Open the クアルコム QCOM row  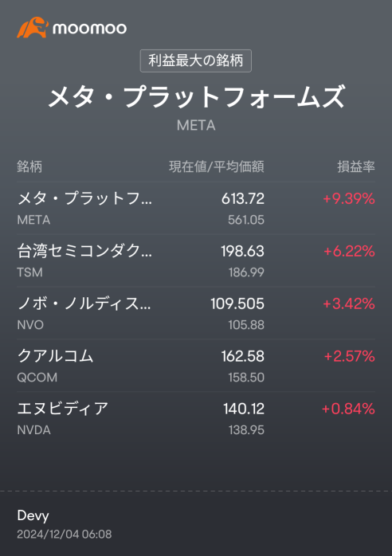coord(196,366)
